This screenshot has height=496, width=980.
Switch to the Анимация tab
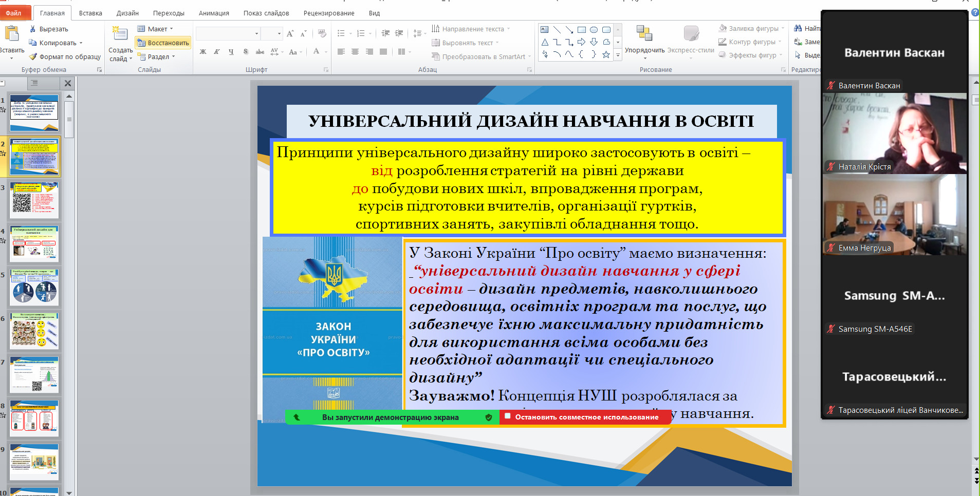tap(214, 13)
